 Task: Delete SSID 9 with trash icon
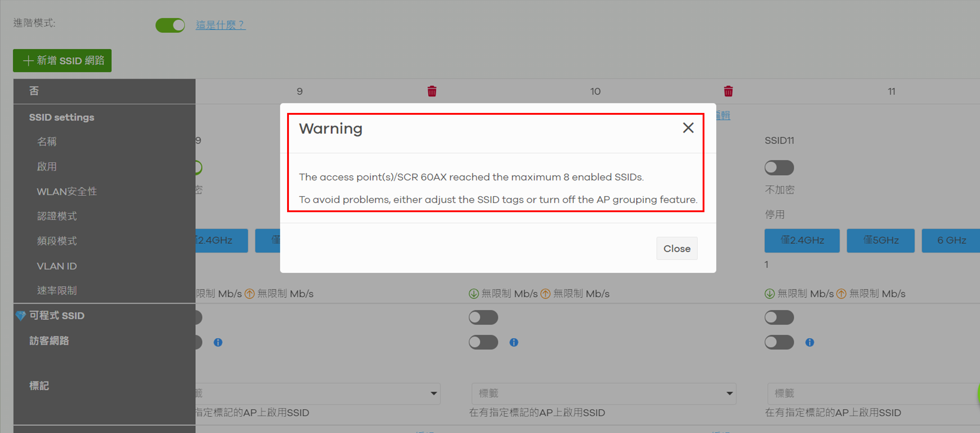click(432, 91)
